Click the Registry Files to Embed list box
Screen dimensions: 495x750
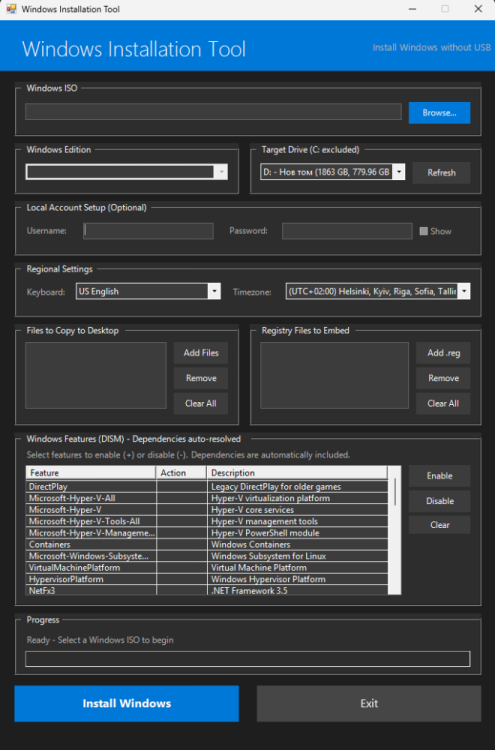334,375
